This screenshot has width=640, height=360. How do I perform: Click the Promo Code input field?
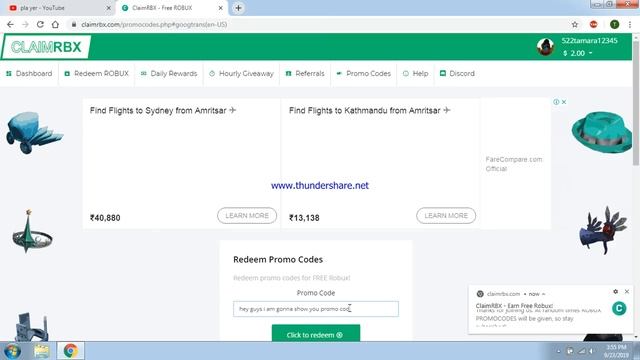tap(316, 309)
